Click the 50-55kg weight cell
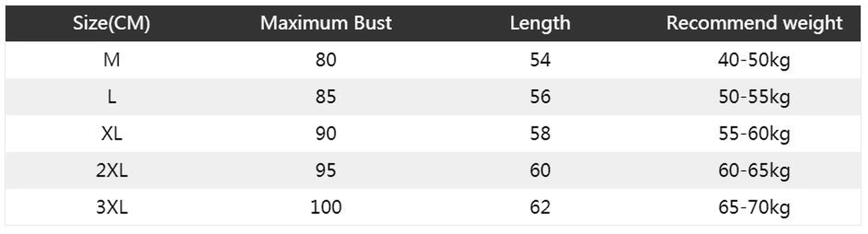 (754, 97)
